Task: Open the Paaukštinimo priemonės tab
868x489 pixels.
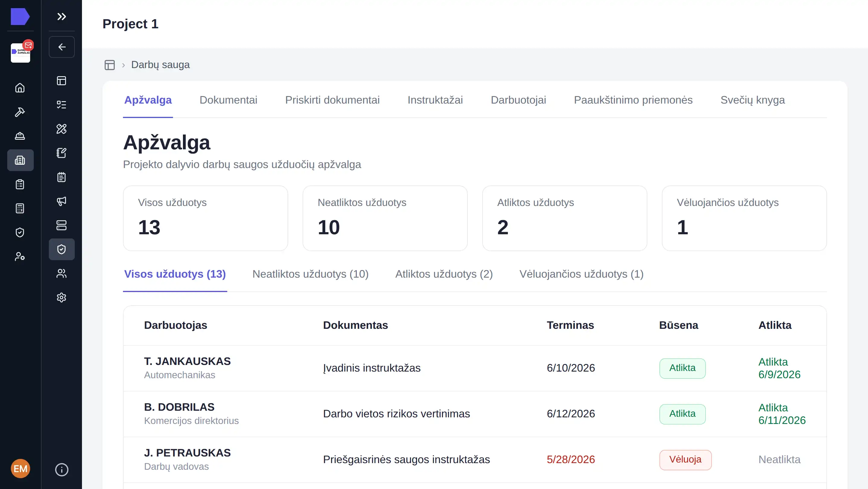Action: point(633,100)
